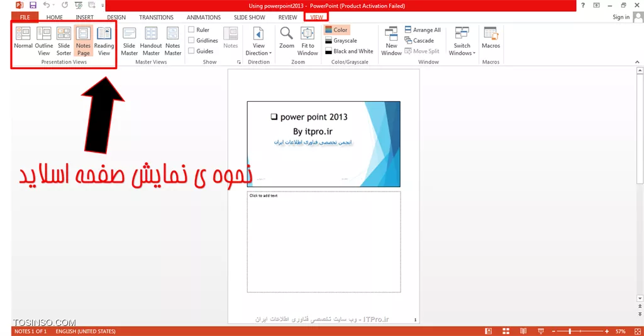Image resolution: width=644 pixels, height=336 pixels.
Task: Switch to Grayscale mode
Action: point(341,41)
